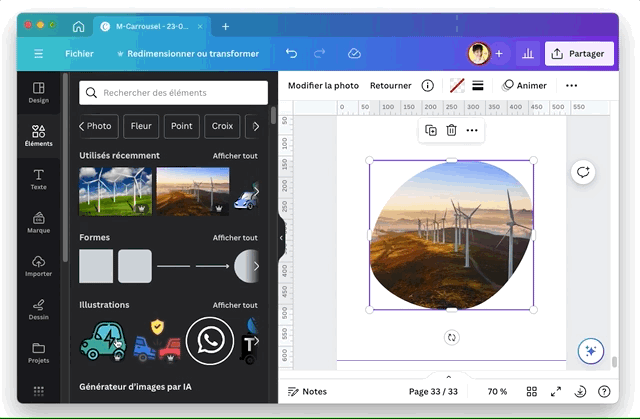640x419 pixels.
Task: Open more options on floating image toolbar
Action: click(472, 131)
